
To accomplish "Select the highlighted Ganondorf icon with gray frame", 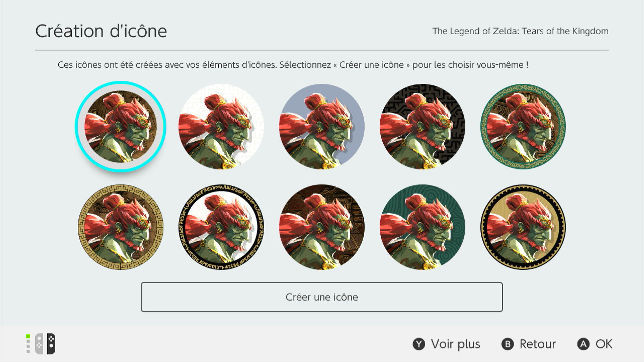I will pos(120,127).
